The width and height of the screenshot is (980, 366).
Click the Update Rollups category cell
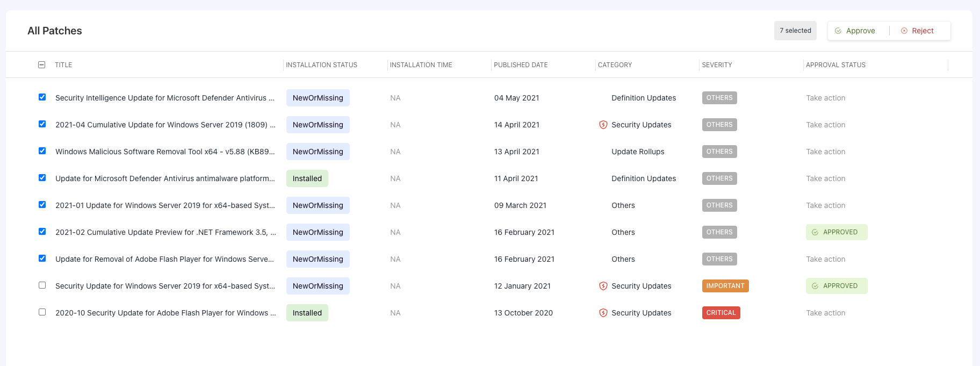pyautogui.click(x=638, y=152)
